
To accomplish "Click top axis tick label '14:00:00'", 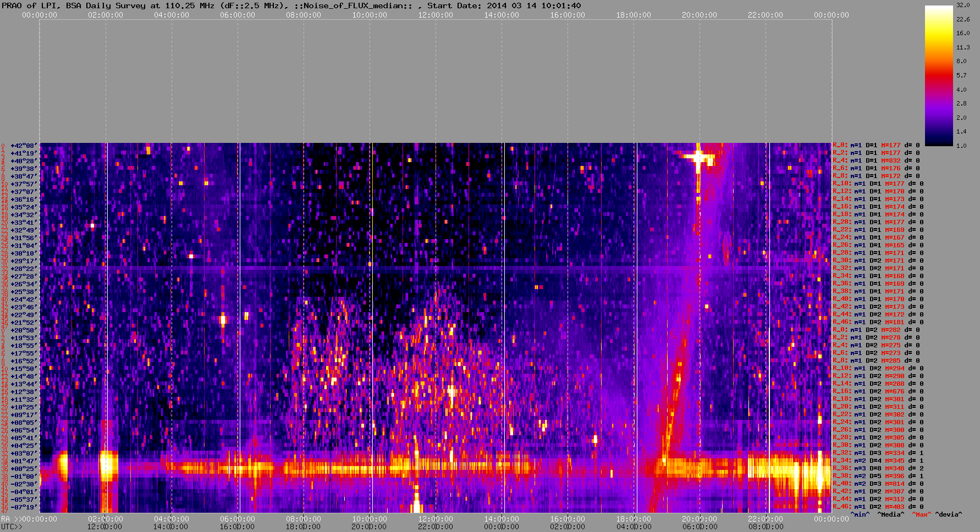I will pos(502,15).
